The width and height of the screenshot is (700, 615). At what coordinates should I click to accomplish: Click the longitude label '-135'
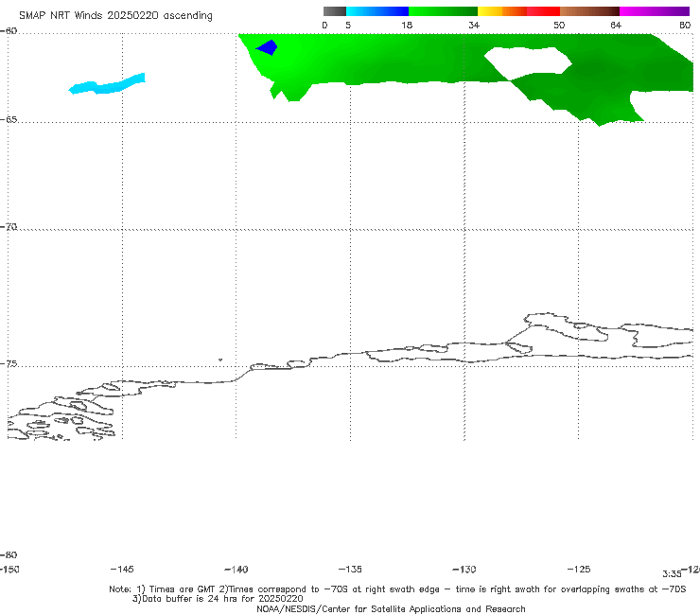point(350,569)
